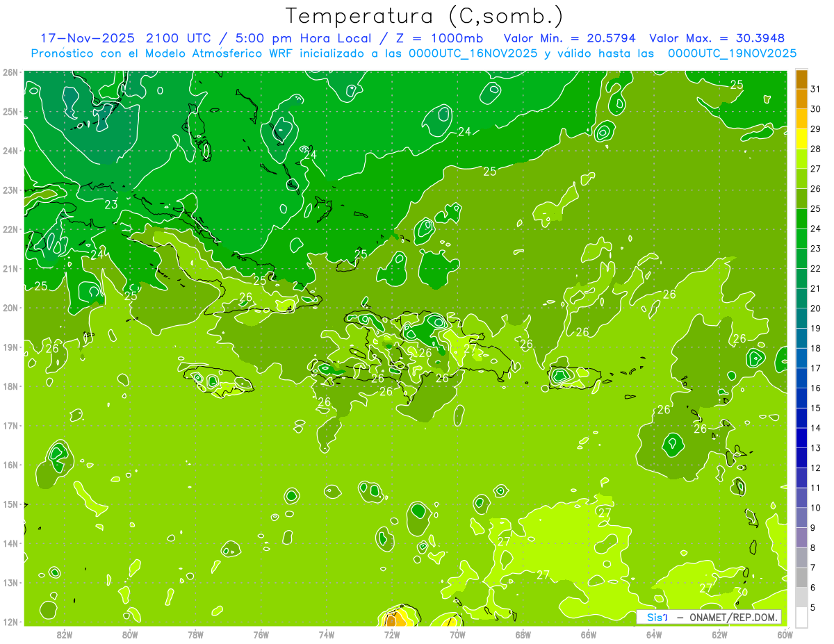
Task: Pick the gray swatch between 6 and 7
Action: 801,577
